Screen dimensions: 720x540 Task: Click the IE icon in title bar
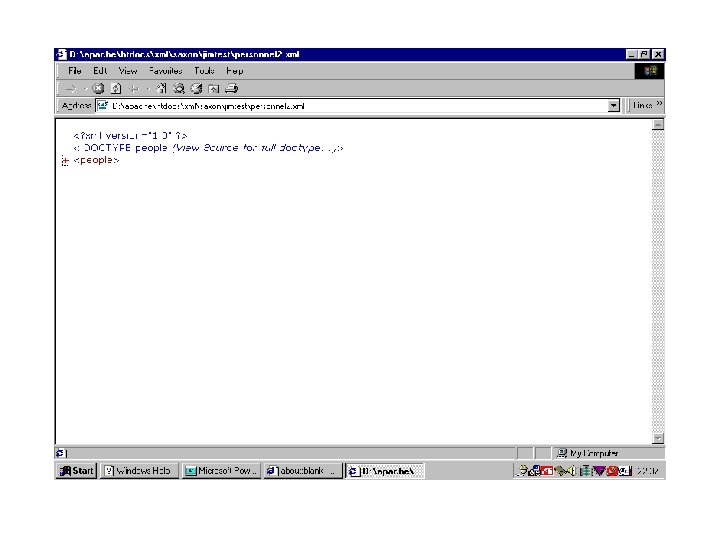point(62,55)
